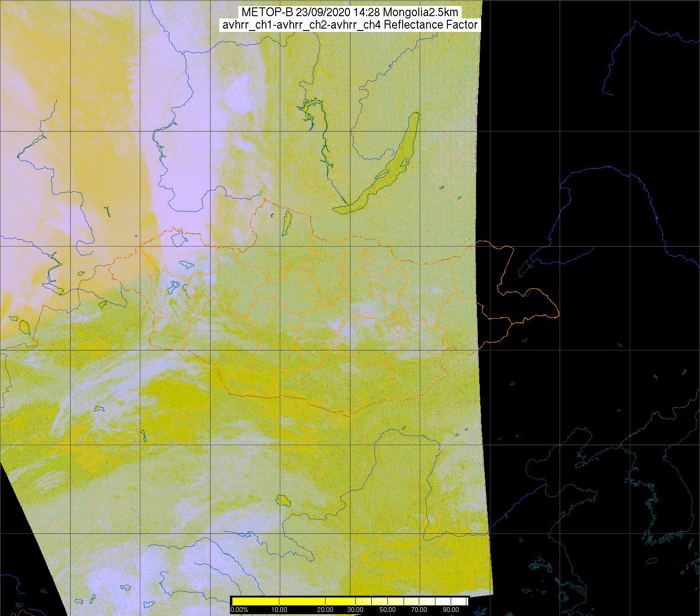700x616 pixels.
Task: Click the 0.00% label on the colorbar
Action: coord(239,610)
